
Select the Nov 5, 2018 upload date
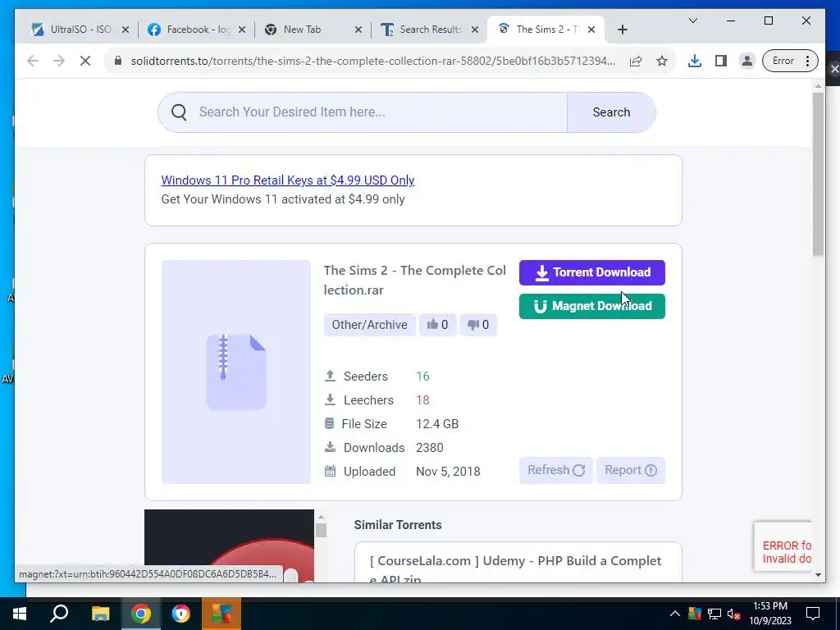pos(448,472)
